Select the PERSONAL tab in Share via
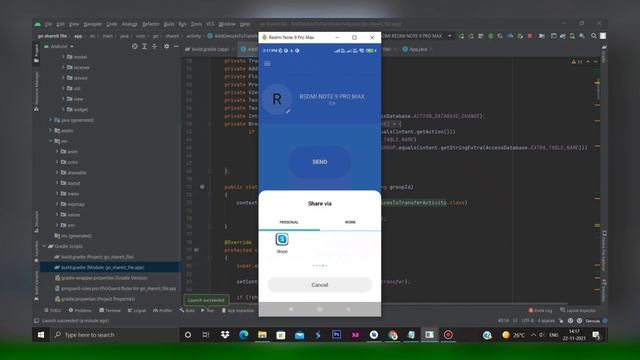The width and height of the screenshot is (640, 360). (x=289, y=222)
